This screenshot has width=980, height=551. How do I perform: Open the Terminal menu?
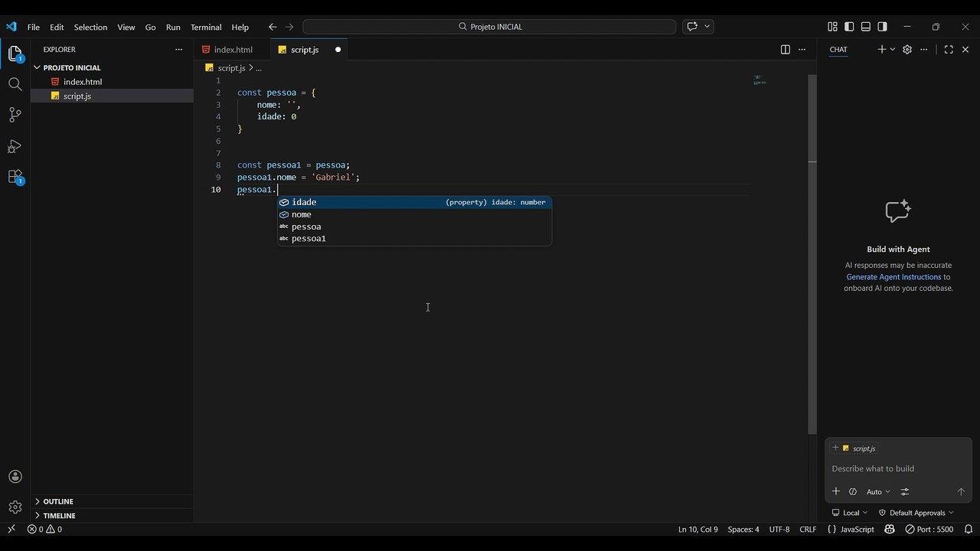tap(206, 27)
